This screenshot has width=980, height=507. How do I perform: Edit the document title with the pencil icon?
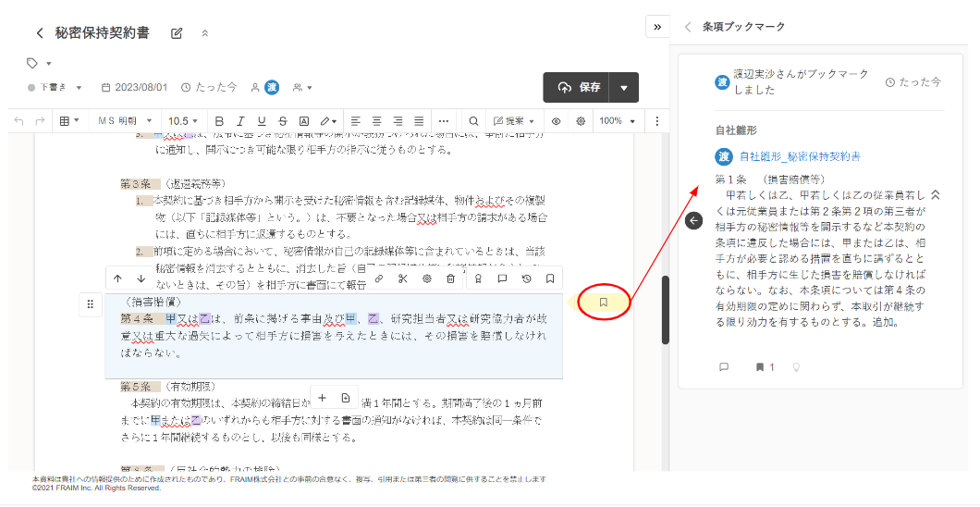coord(177,33)
